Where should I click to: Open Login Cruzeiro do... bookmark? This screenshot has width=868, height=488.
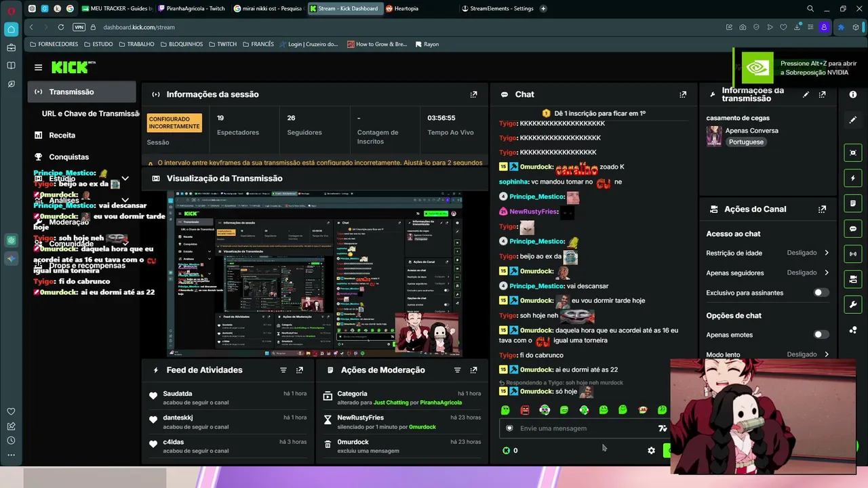(308, 44)
